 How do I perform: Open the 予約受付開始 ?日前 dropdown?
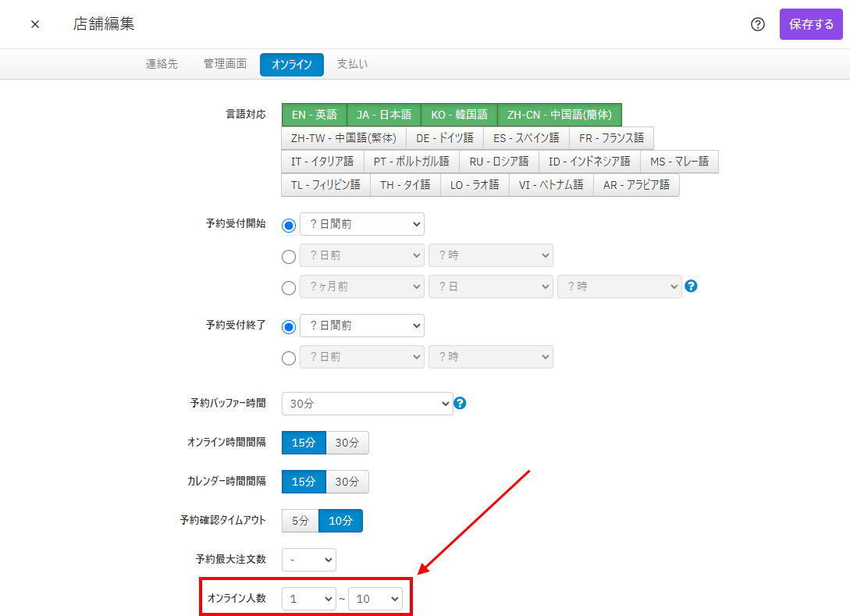[x=362, y=255]
